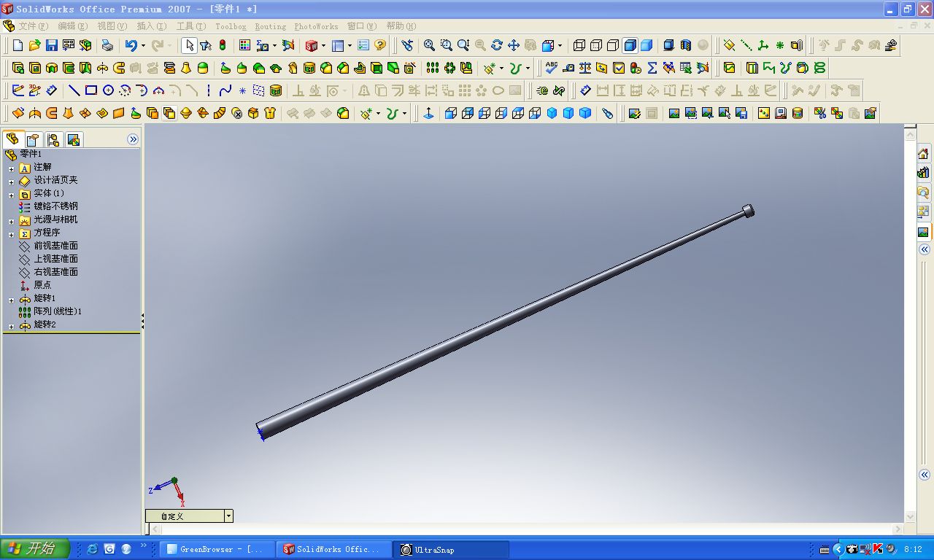
Task: Open Help via the question mark icon
Action: tap(380, 45)
